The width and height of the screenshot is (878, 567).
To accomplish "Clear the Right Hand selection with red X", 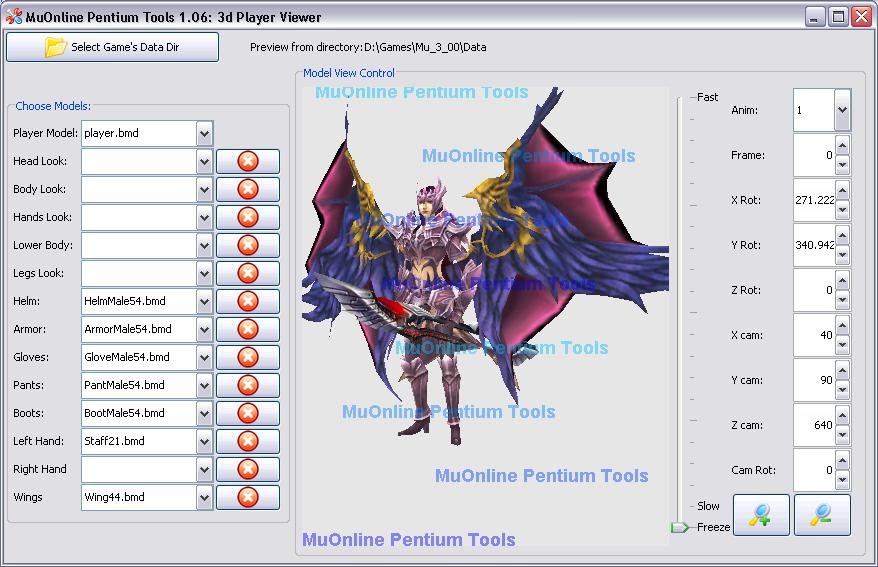I will [247, 469].
